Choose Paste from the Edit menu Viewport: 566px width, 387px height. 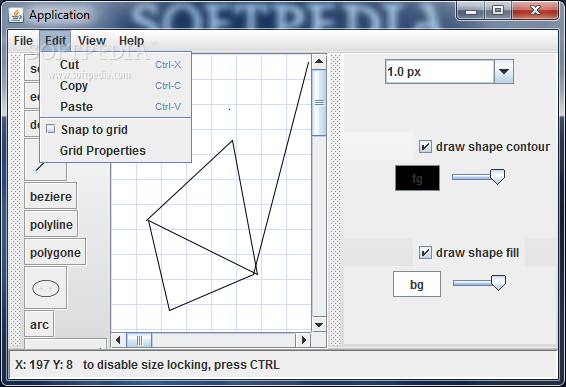click(116, 107)
